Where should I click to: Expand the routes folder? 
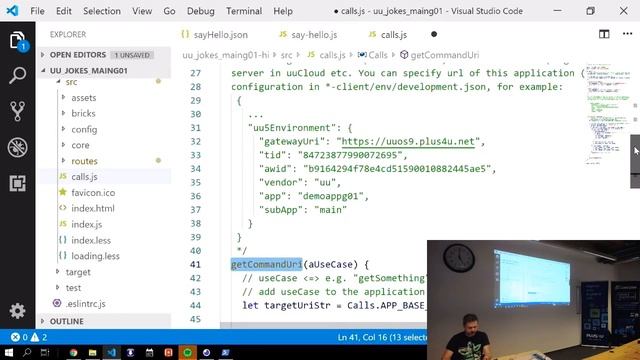point(84,161)
